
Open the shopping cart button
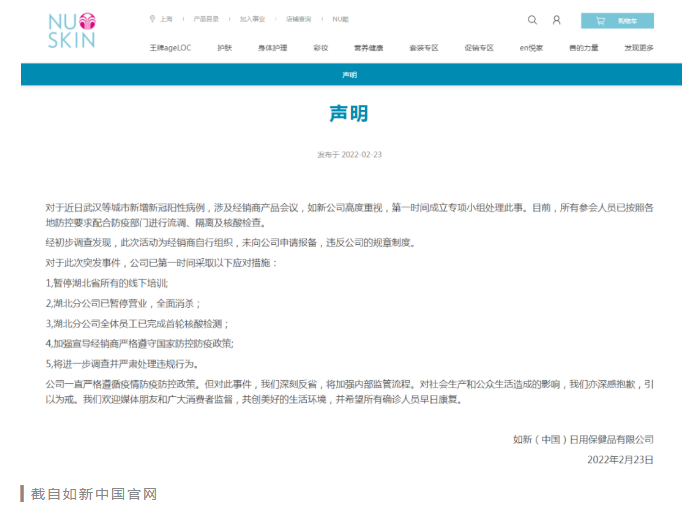[617, 20]
